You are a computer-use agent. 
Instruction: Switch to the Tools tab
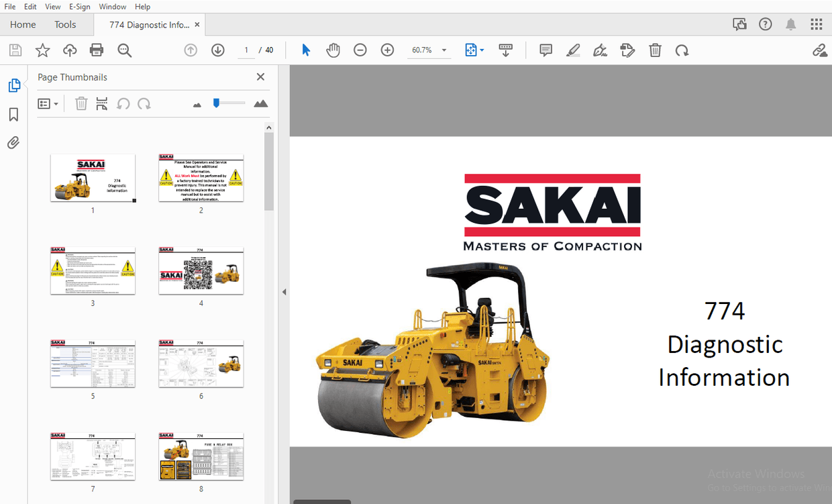tap(65, 25)
